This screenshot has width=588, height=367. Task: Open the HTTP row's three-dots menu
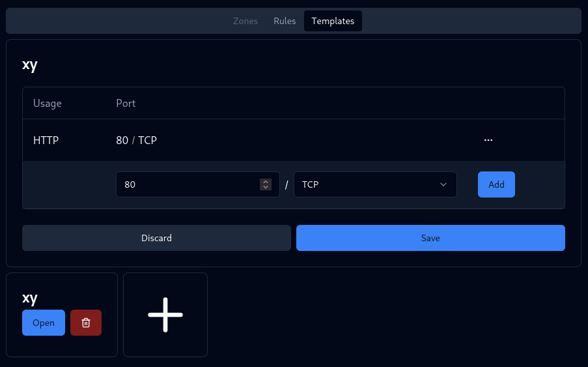point(488,140)
